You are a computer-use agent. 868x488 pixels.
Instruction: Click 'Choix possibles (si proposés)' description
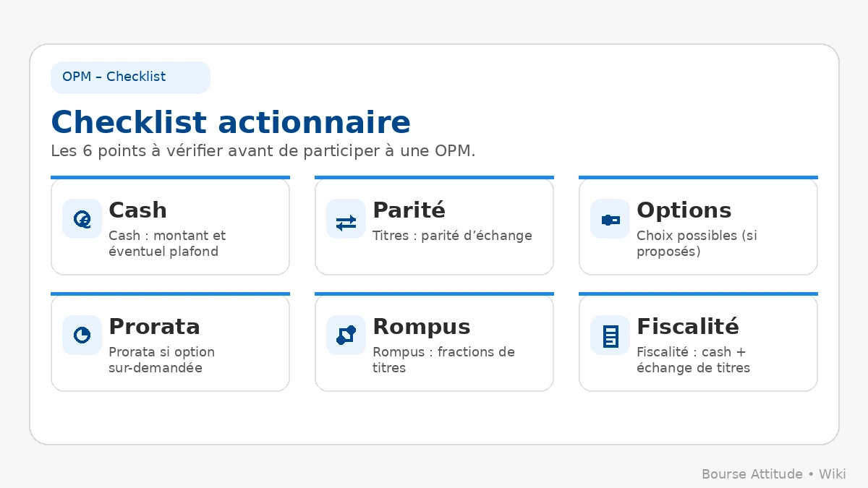[696, 244]
